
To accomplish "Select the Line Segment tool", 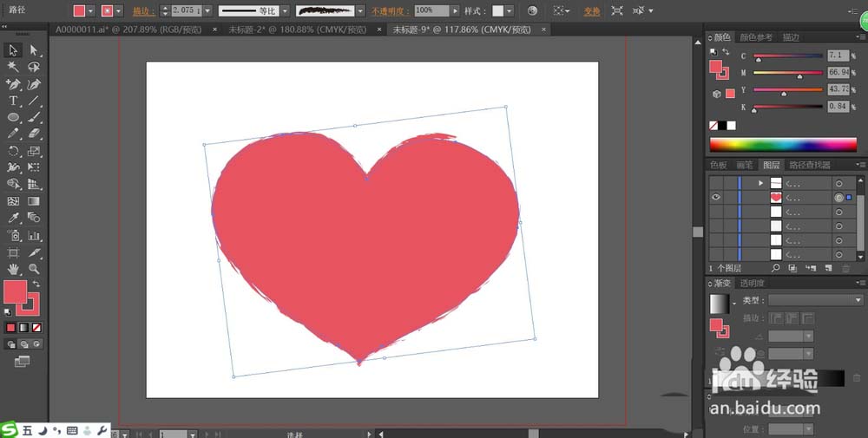I will [34, 101].
